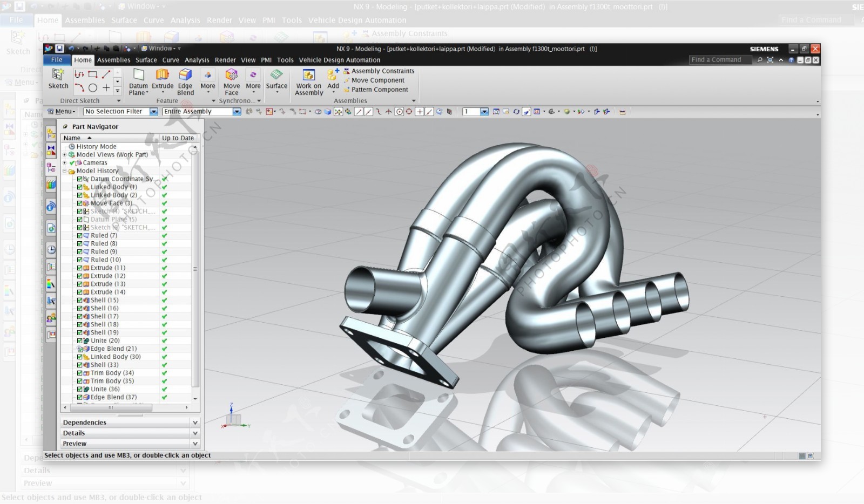864x504 pixels.
Task: Sort by the Name column header
Action: [x=110, y=138]
